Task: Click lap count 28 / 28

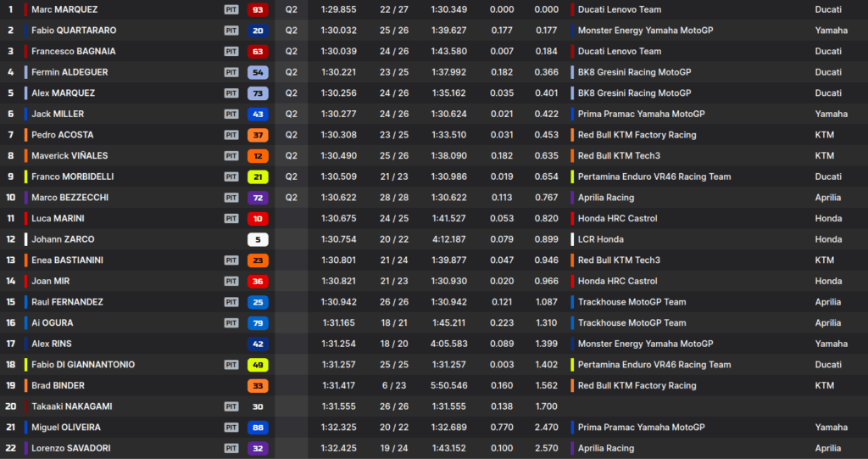Action: [394, 198]
